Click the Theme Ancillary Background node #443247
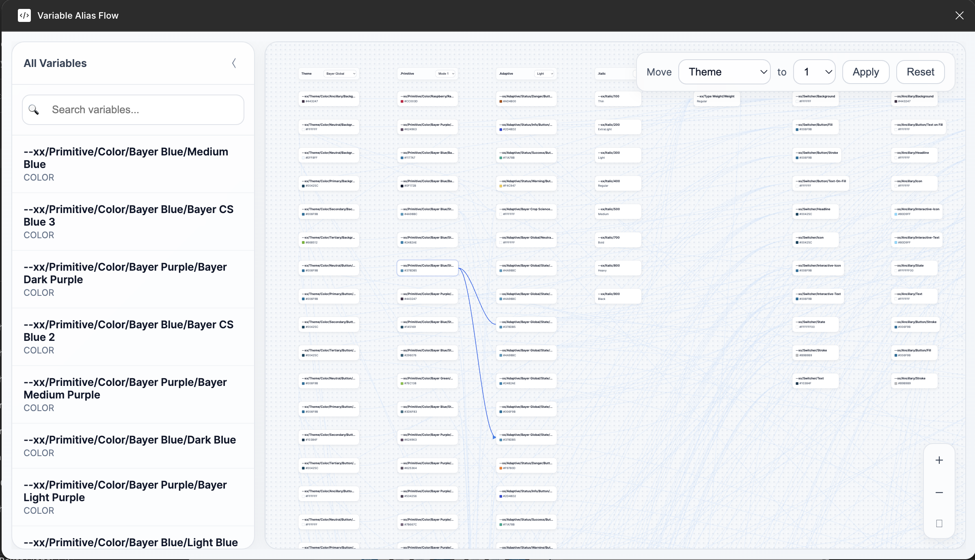Viewport: 975px width, 560px height. click(x=329, y=99)
